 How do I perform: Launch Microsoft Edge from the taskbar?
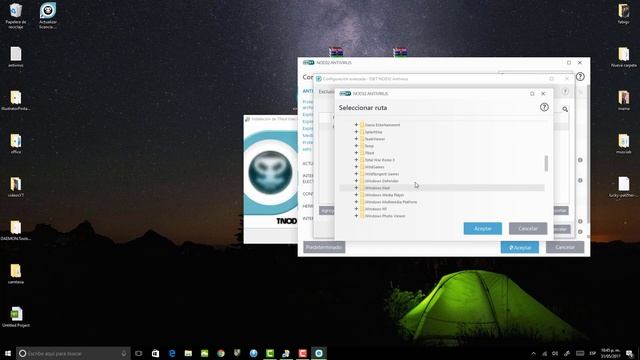172,353
